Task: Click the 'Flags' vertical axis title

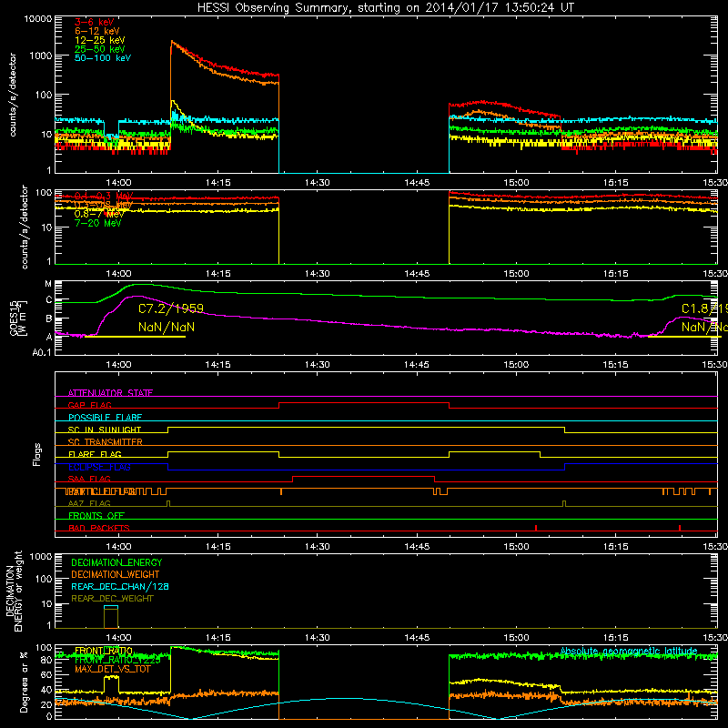Action: click(37, 454)
